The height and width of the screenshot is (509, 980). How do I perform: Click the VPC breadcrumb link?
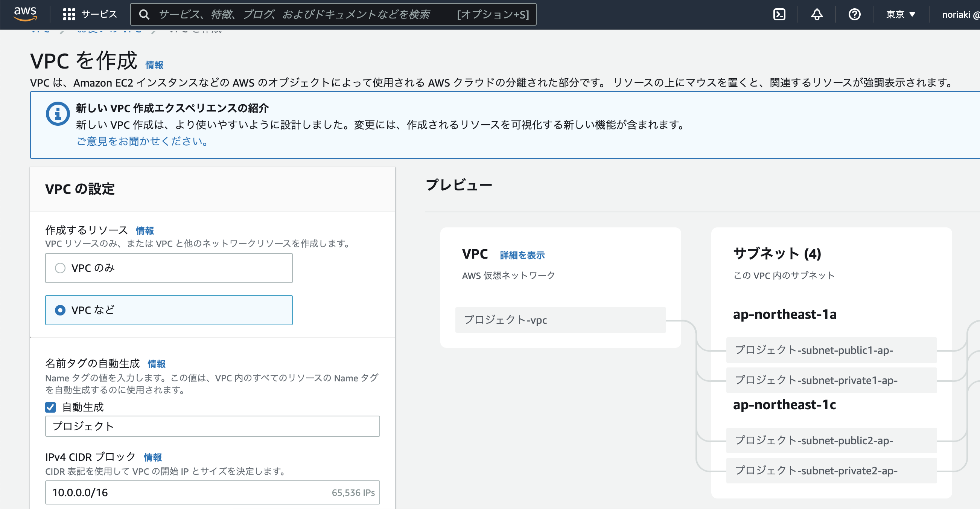click(x=40, y=30)
